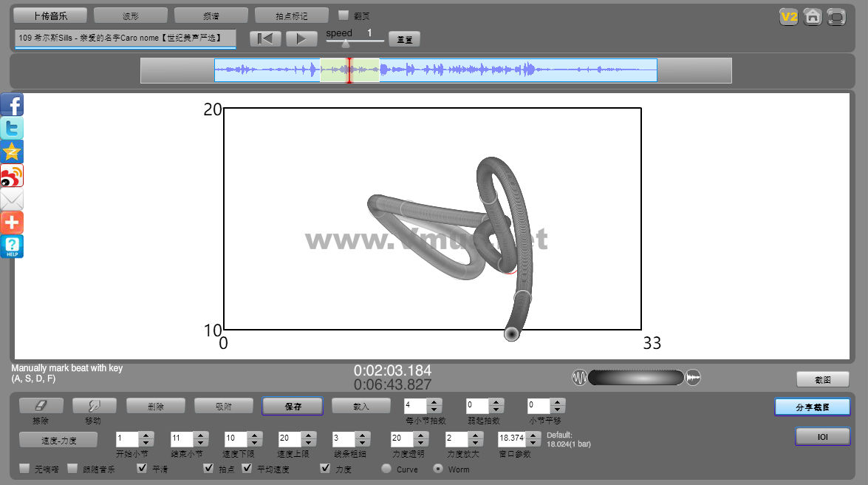Share to Facebook from sidebar
Viewport: 868px width, 485px height.
(12, 104)
